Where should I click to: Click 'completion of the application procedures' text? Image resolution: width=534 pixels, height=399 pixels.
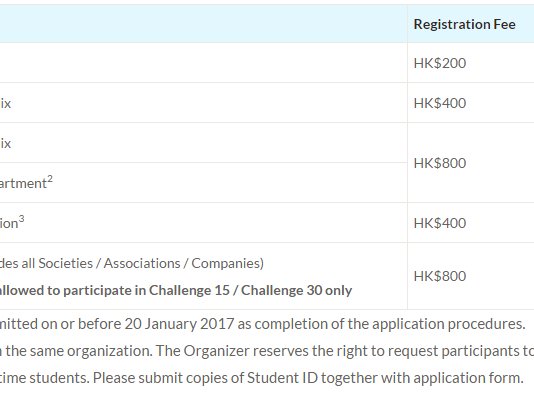click(x=390, y=324)
